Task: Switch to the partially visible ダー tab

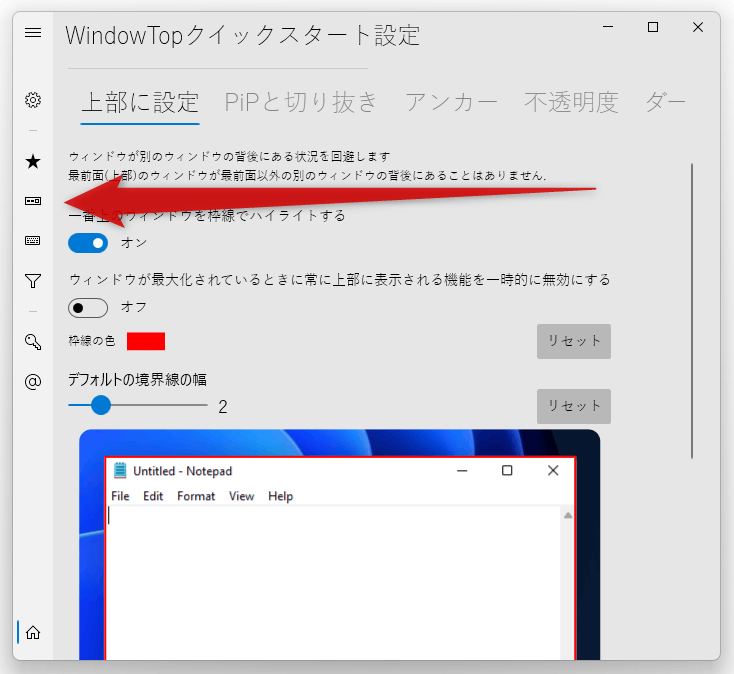Action: click(x=665, y=103)
